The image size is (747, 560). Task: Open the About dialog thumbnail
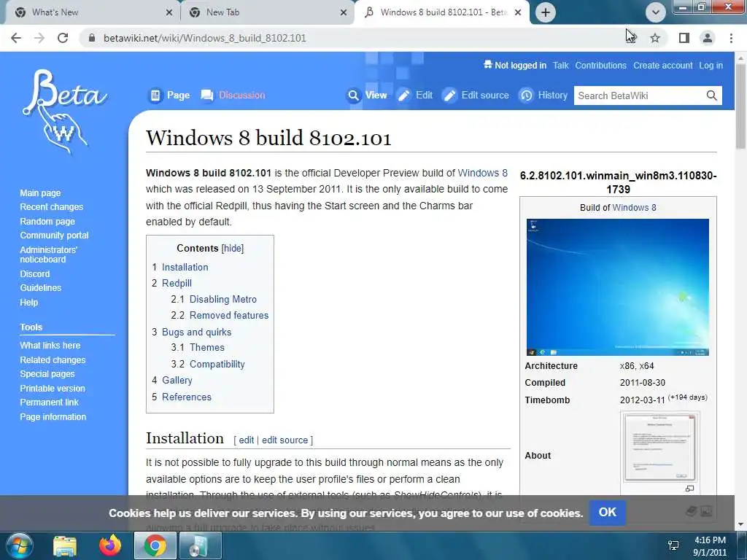[x=659, y=448]
